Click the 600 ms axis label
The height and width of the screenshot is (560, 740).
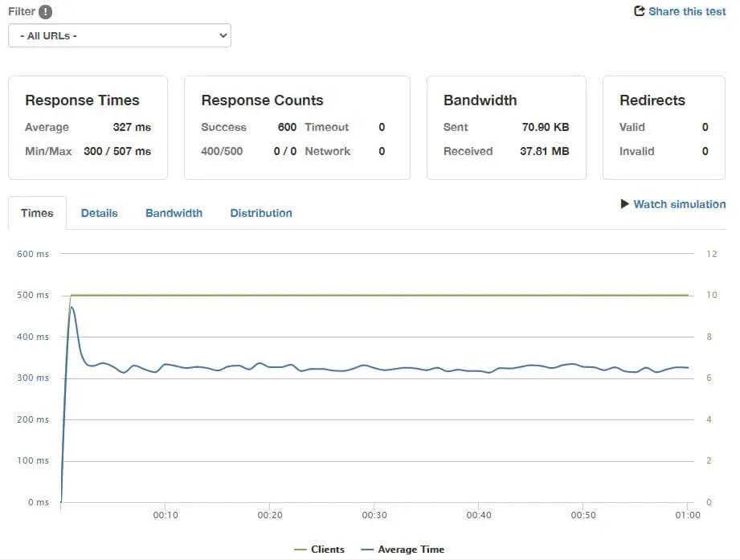coord(33,254)
